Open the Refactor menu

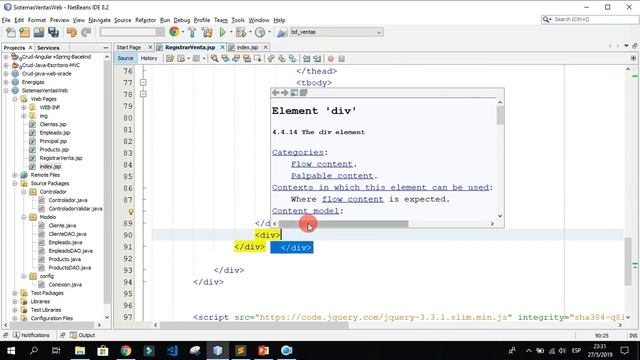[x=145, y=20]
